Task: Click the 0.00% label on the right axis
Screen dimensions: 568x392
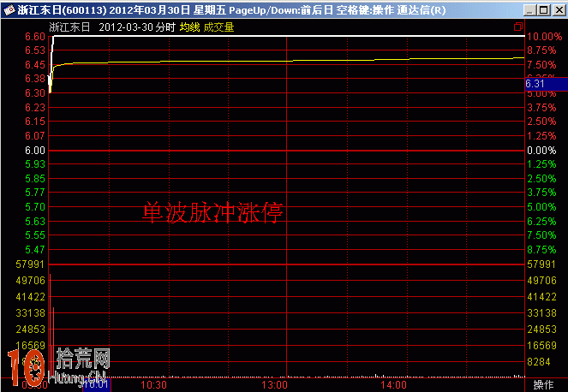Action: 541,151
